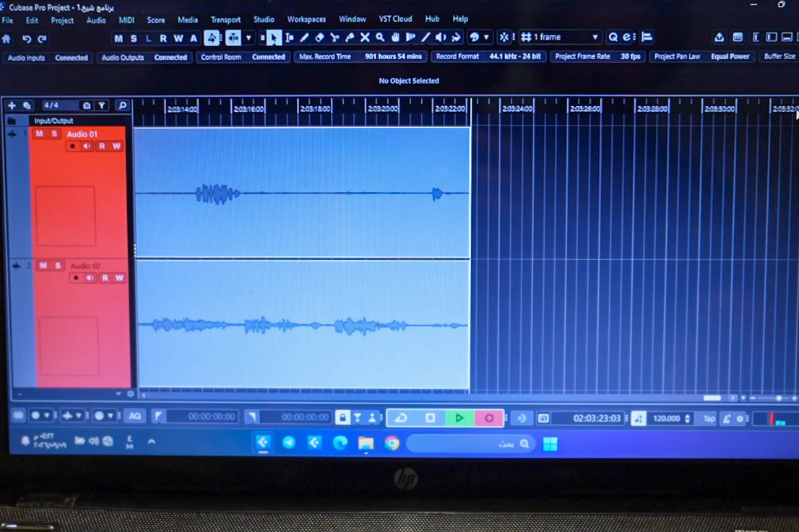Toggle Write automation on Audio 01
Screen dimensions: 799x532
[x=117, y=147]
